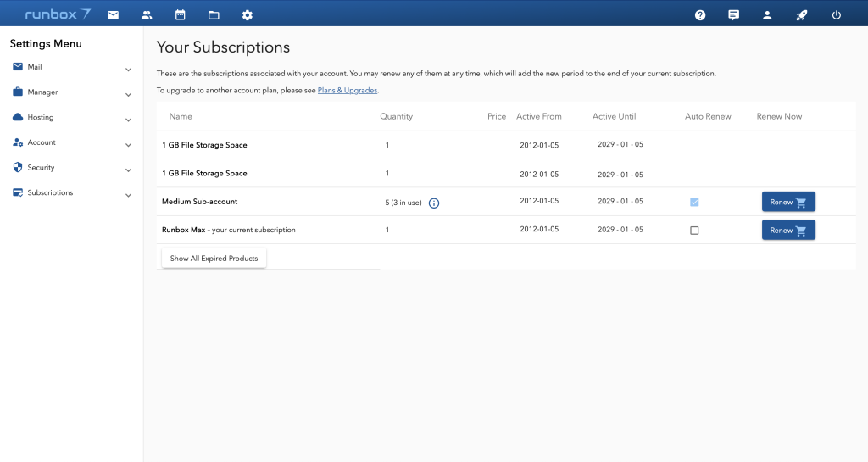
Task: Expand the Security settings section
Action: (x=128, y=170)
